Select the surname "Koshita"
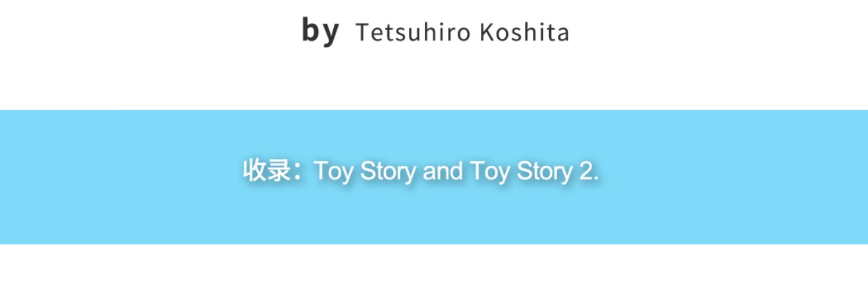868x303 pixels. [x=524, y=33]
